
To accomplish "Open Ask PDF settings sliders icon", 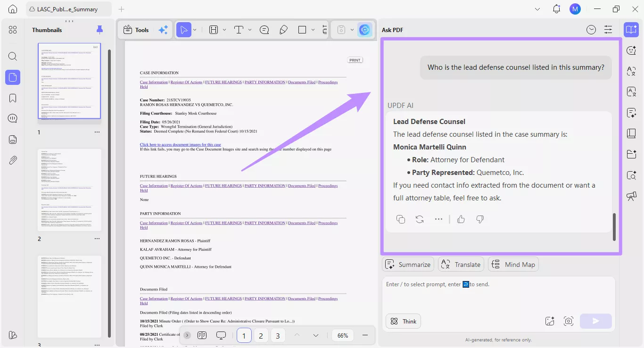I will point(608,30).
